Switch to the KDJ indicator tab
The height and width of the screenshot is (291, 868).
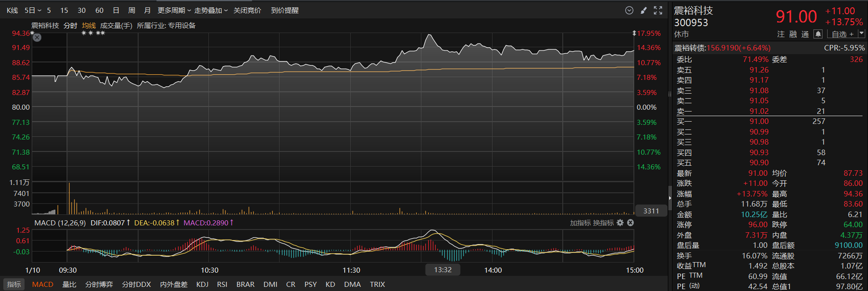tap(202, 285)
